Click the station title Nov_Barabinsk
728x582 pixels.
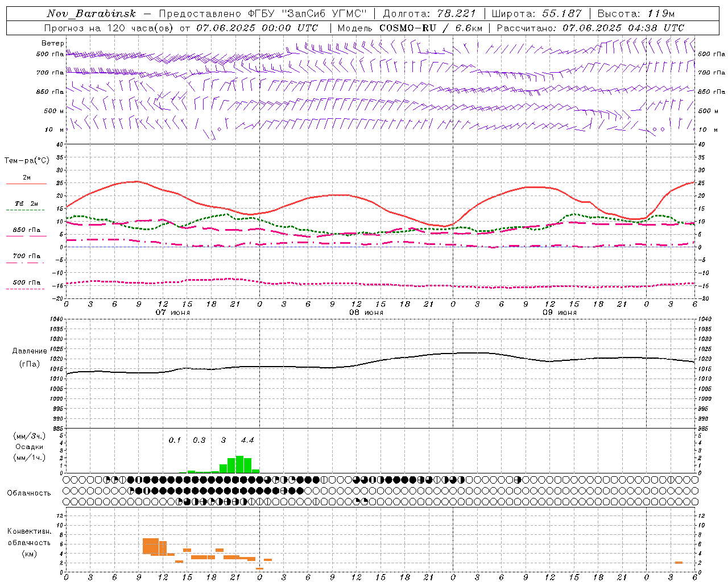tap(91, 14)
